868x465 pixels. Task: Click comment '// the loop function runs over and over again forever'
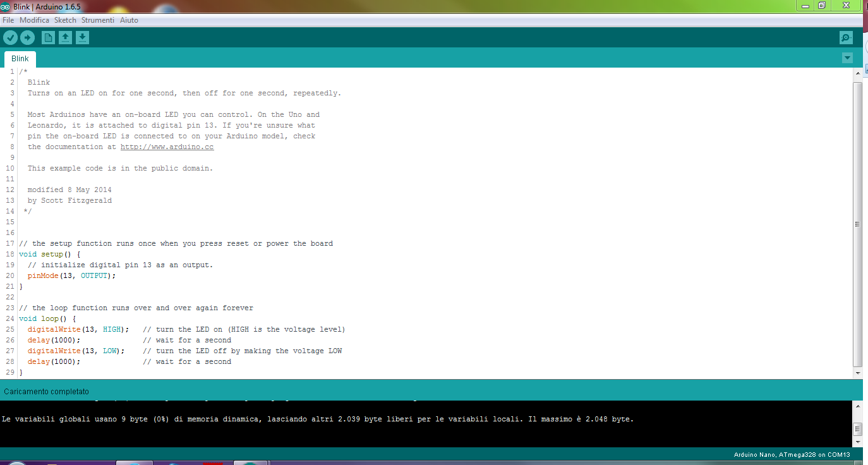[136, 308]
